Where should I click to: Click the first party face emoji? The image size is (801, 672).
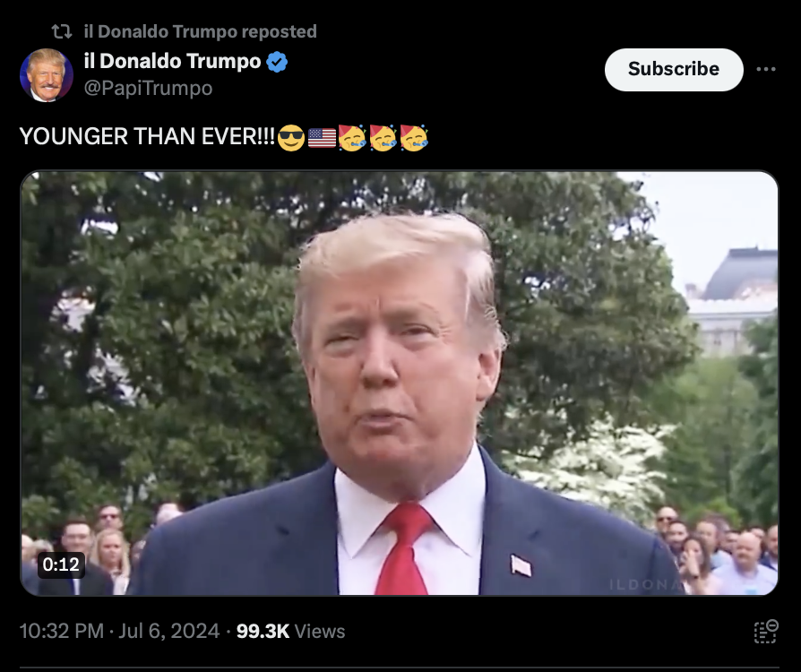[x=352, y=137]
